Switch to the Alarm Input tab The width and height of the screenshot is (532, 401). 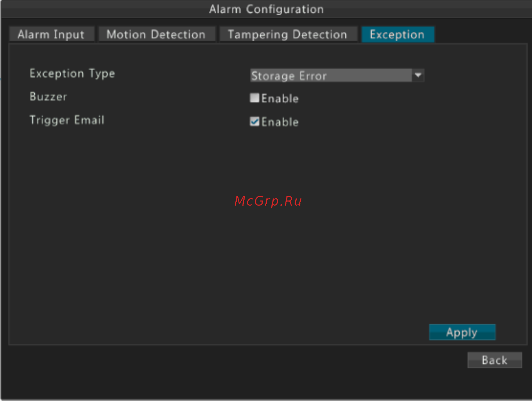(51, 34)
